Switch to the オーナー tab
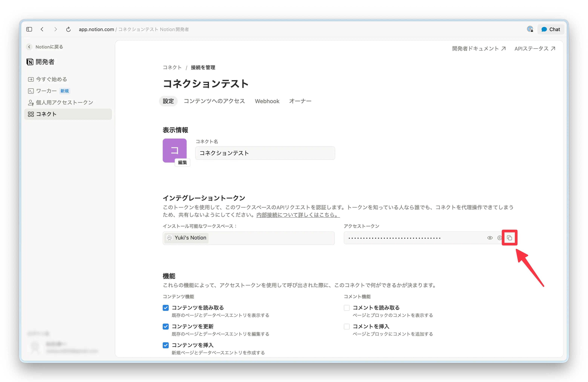 point(300,101)
